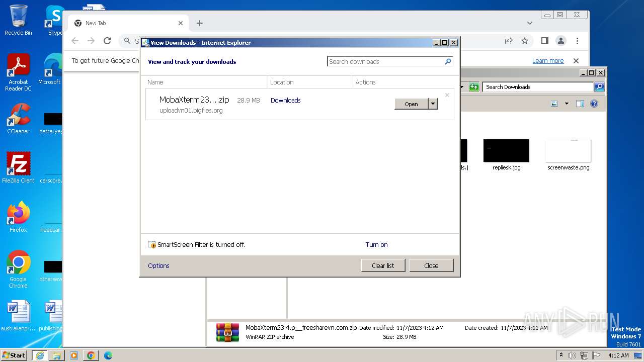Viewport: 644px width, 362px height.
Task: Expand Chrome tab search chevron
Action: click(x=530, y=23)
